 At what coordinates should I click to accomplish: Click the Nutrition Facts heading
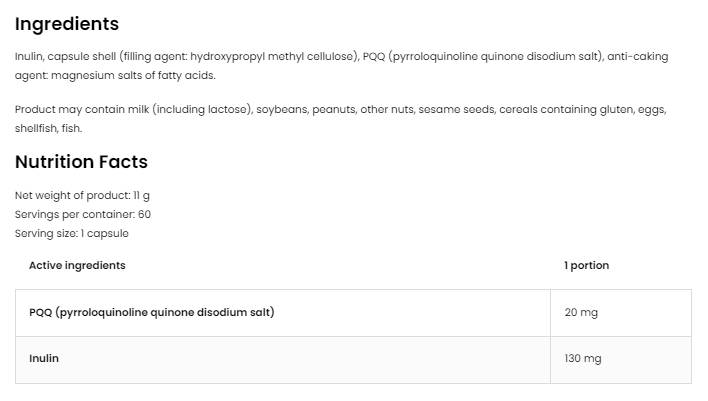coord(81,162)
